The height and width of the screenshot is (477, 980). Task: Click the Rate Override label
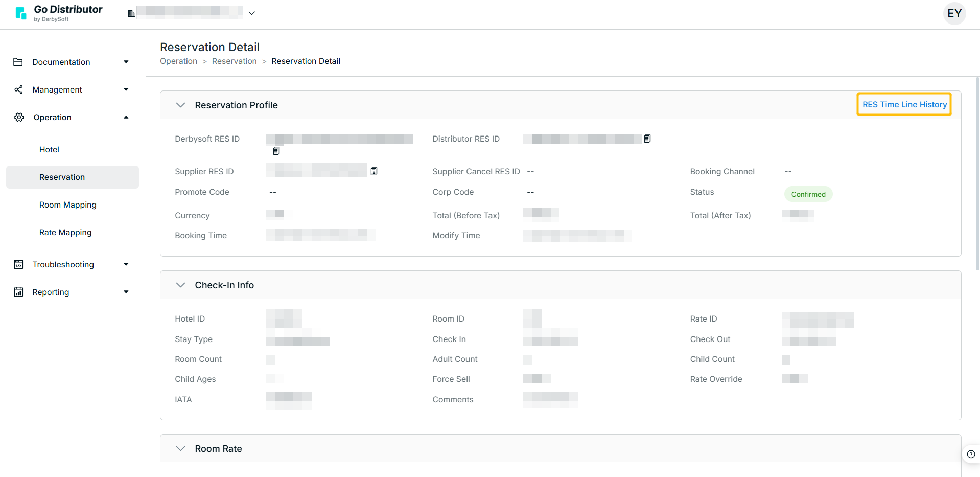click(x=716, y=379)
